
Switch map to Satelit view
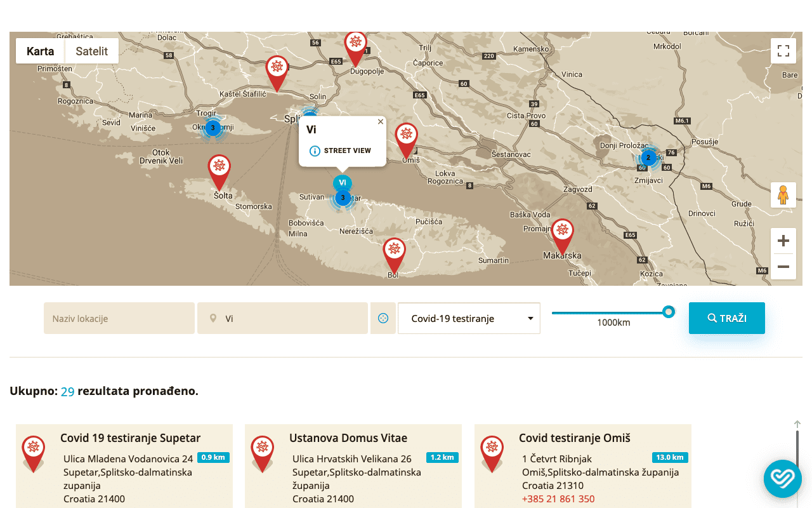[x=92, y=51]
